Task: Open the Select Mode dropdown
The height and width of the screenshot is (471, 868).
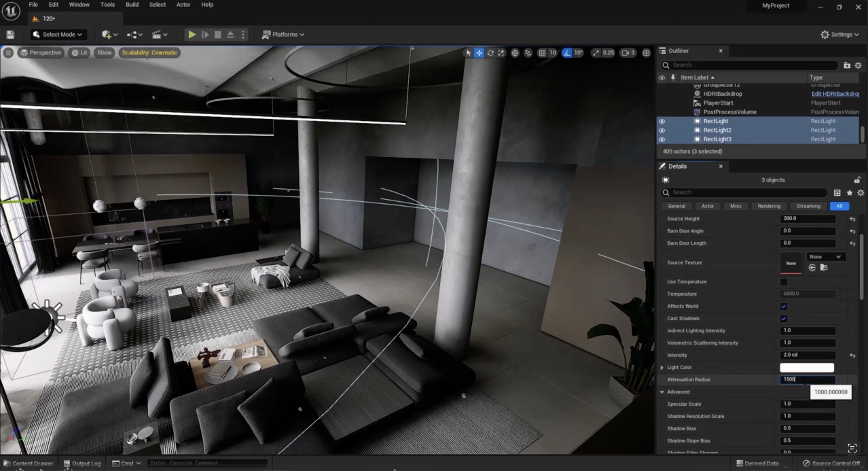Action: 59,34
